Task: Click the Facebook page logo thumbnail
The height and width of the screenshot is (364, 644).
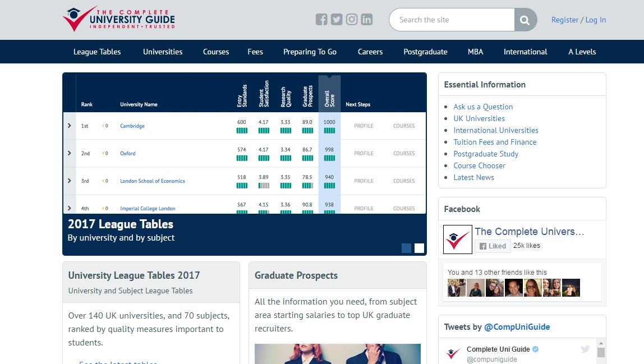Action: tap(458, 239)
